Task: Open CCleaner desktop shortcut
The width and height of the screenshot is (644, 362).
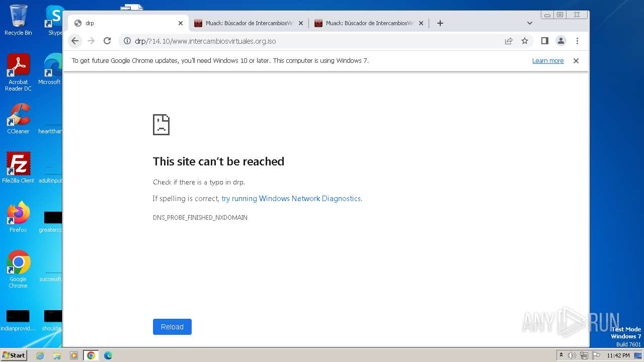Action: click(18, 119)
